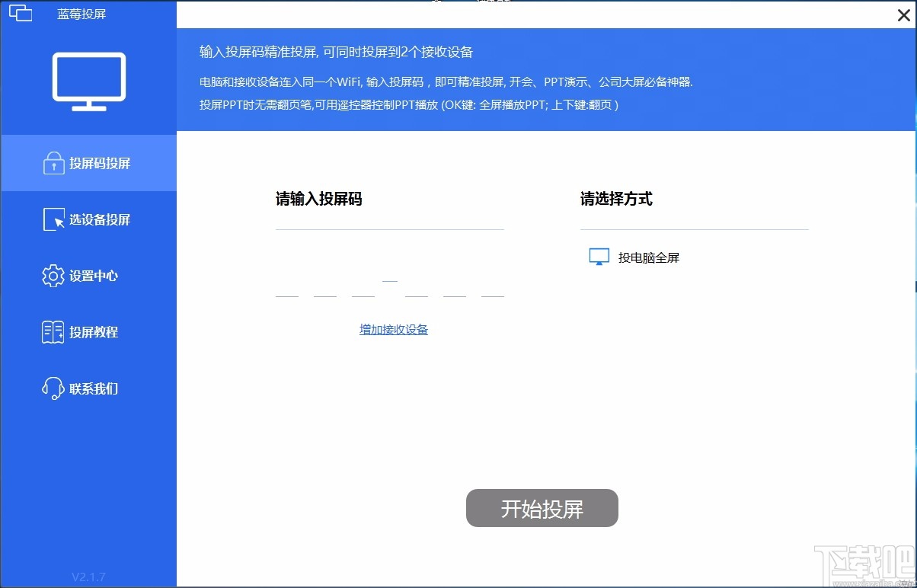Click the dual-screen app icon top left
917x588 pixels.
[x=21, y=12]
